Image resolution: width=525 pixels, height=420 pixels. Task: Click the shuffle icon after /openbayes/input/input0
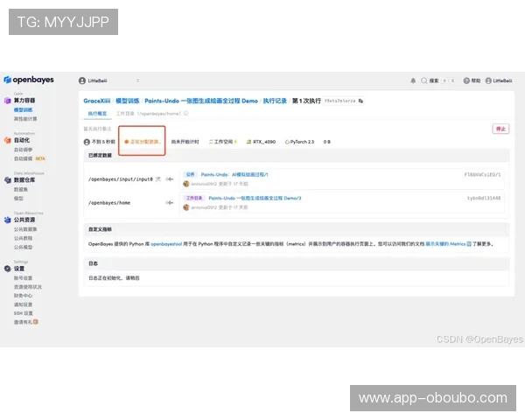point(157,179)
